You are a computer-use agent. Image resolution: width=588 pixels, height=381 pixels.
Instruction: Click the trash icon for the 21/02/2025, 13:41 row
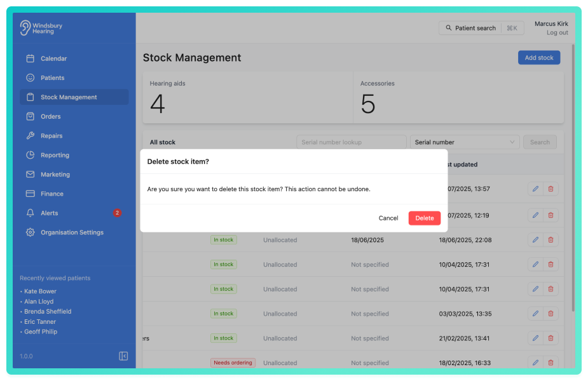550,338
